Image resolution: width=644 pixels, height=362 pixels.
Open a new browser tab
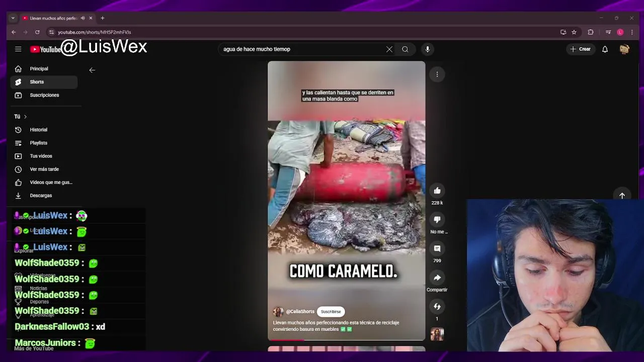coord(103,18)
